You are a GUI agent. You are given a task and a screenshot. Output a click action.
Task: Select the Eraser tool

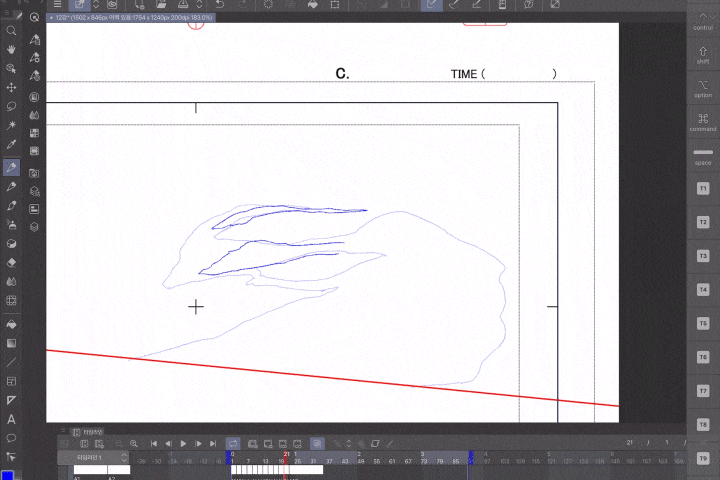coord(11,263)
